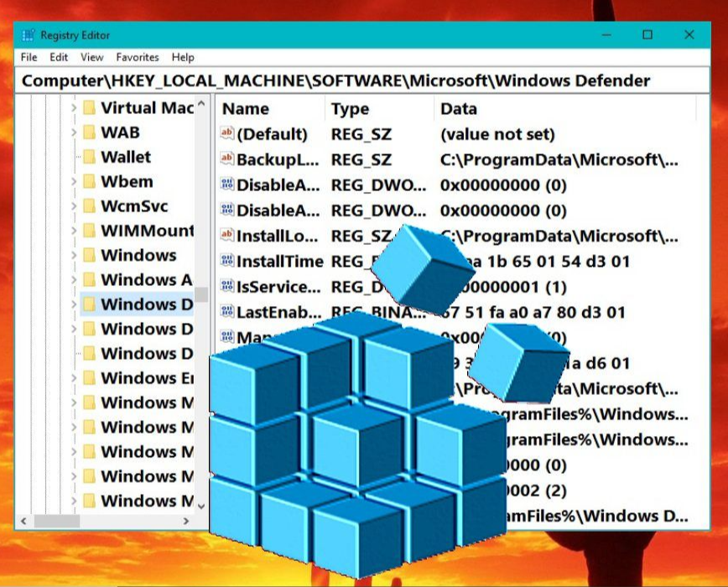Open the View menu
The image size is (728, 587).
click(x=91, y=57)
